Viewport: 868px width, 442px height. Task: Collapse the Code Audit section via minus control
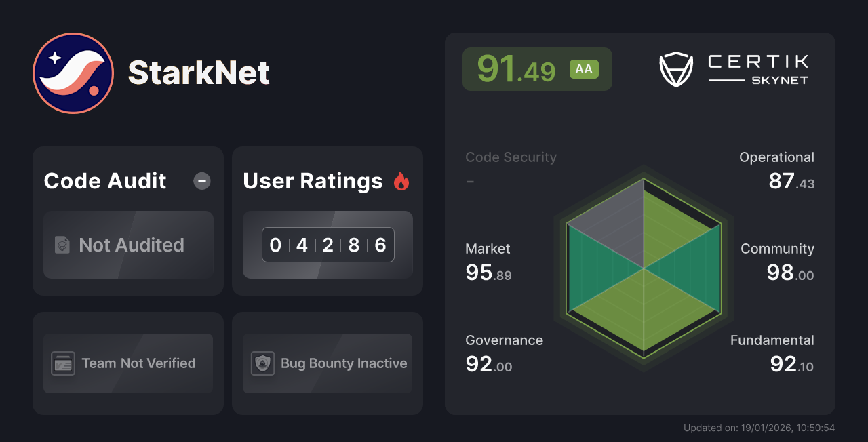pyautogui.click(x=201, y=180)
